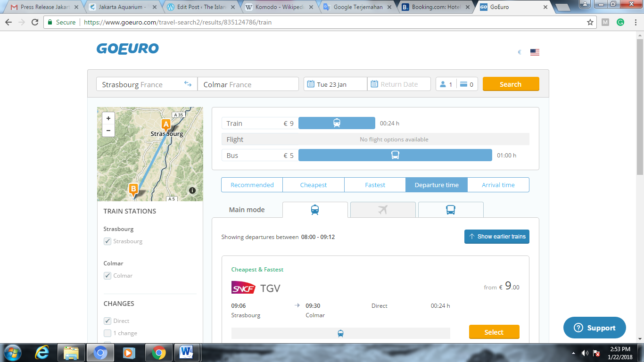Click the swap origin and destination arrows

coord(188,84)
